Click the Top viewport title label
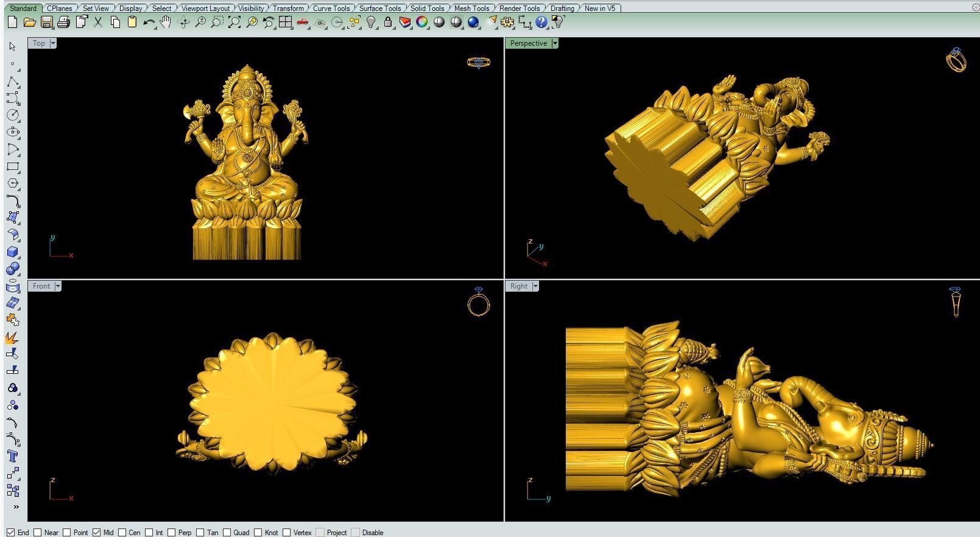This screenshot has height=537, width=980. 39,43
